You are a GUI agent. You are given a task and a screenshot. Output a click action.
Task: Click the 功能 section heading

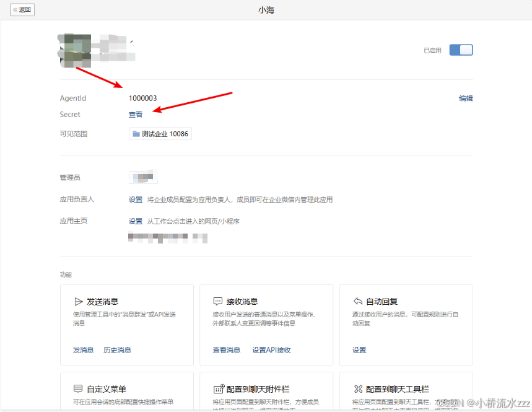click(66, 274)
